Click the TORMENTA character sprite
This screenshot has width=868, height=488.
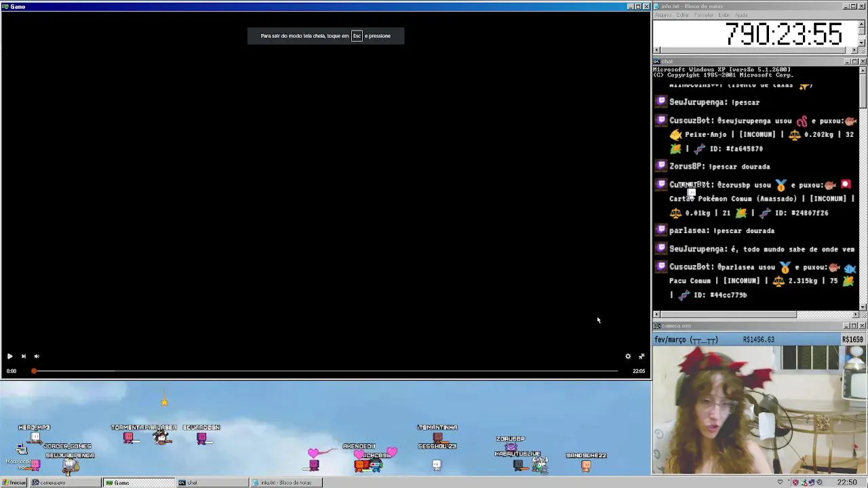coord(128,438)
